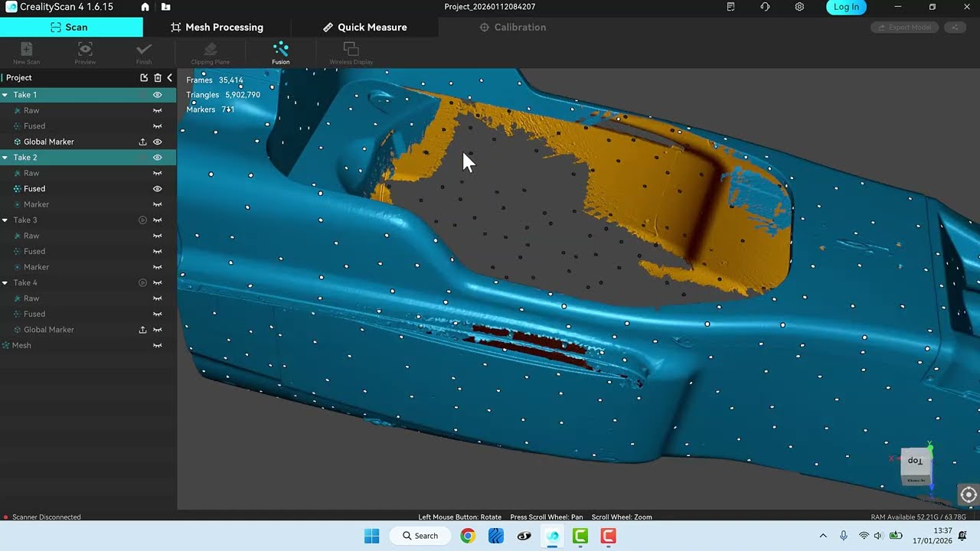Image resolution: width=980 pixels, height=551 pixels.
Task: Hide the Take 1 Global Marker
Action: pos(158,142)
